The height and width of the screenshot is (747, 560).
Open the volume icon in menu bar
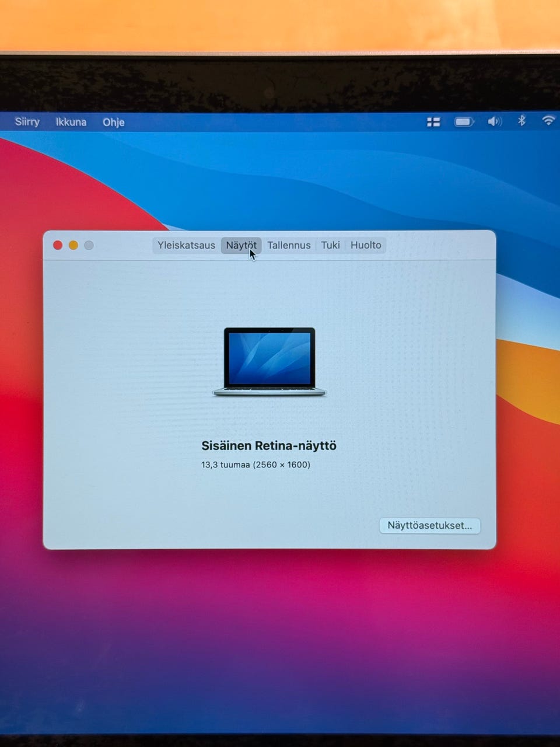point(494,121)
